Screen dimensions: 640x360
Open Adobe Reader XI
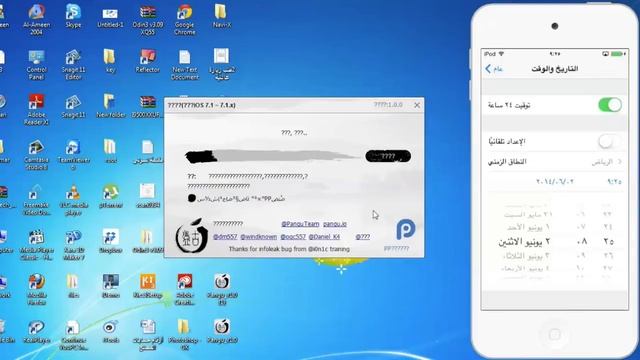[36, 109]
